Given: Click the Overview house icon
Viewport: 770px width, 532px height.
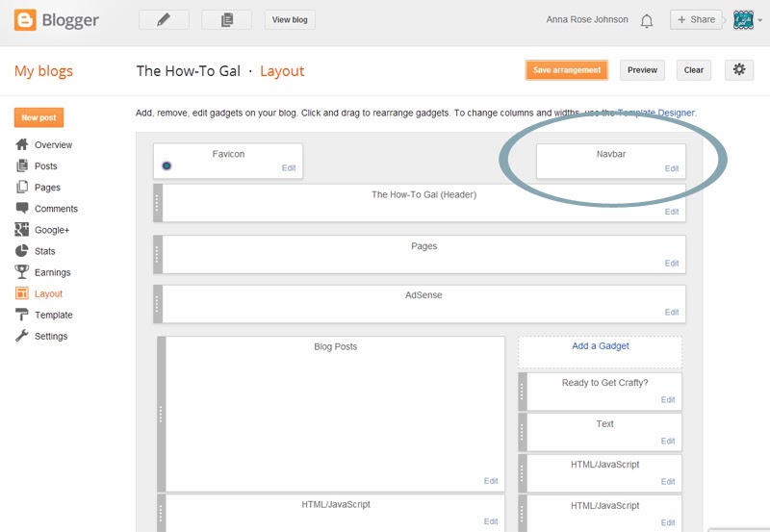Looking at the screenshot, I should [21, 144].
